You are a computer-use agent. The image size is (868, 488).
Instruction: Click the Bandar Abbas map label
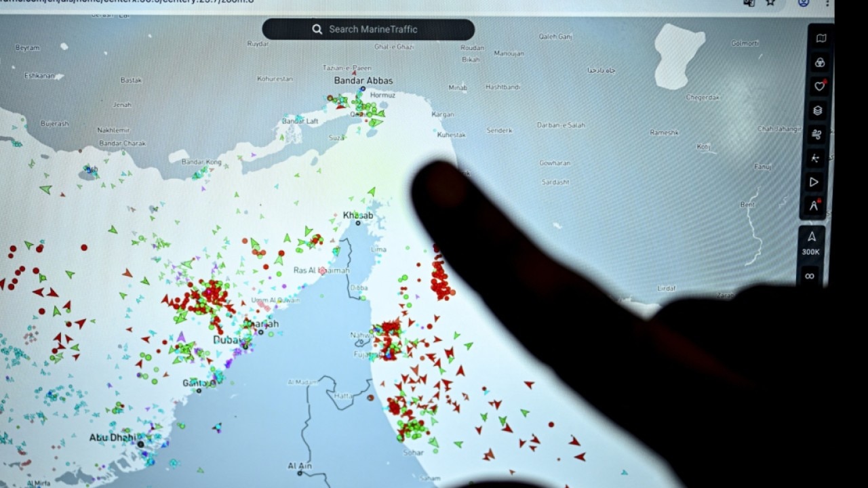pyautogui.click(x=363, y=81)
